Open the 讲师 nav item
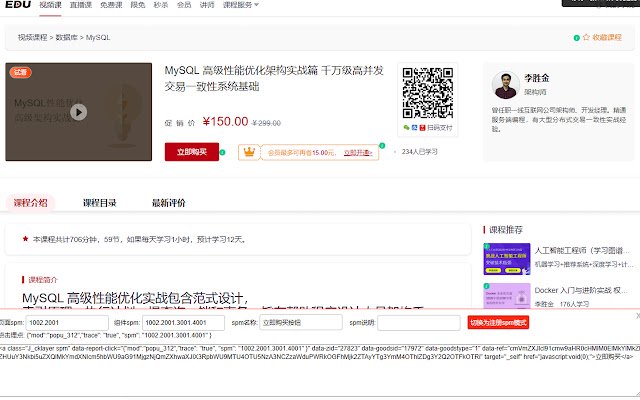Screen dimensions: 640x400 tap(207, 5)
